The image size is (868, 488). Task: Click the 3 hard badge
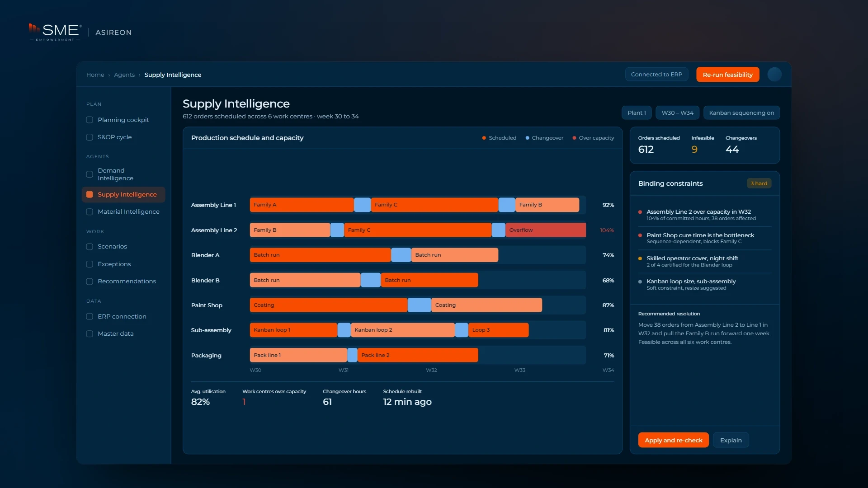(759, 183)
